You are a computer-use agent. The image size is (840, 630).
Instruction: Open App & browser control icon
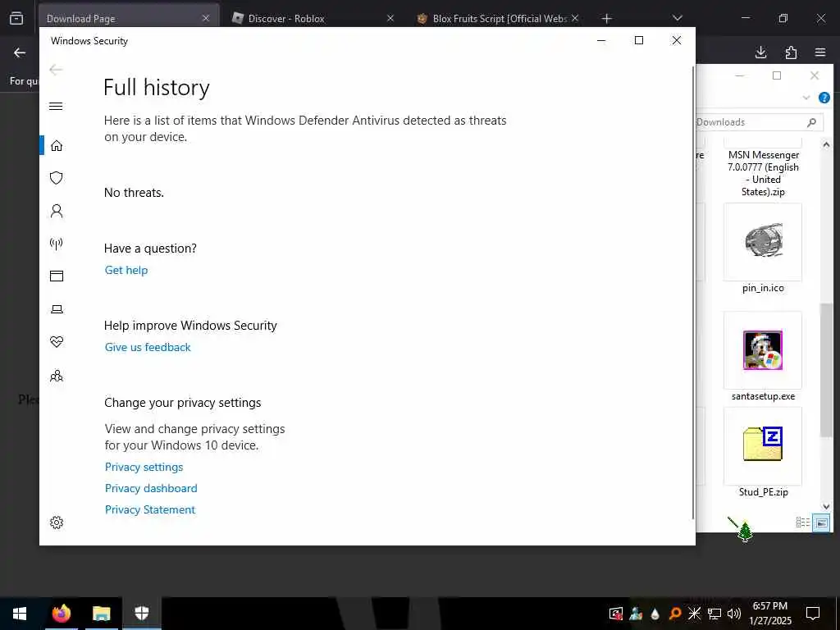coord(57,276)
